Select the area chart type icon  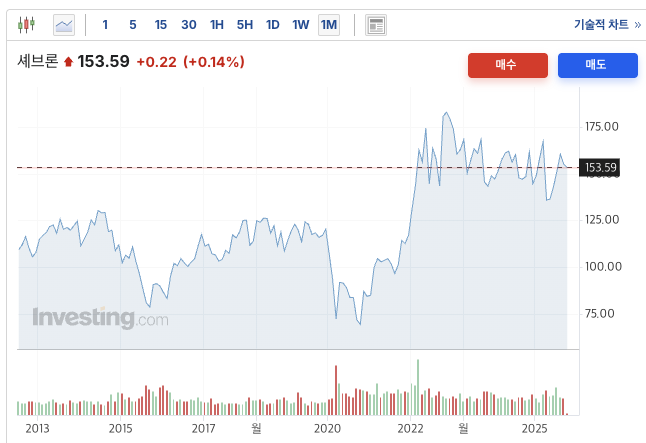click(x=64, y=24)
